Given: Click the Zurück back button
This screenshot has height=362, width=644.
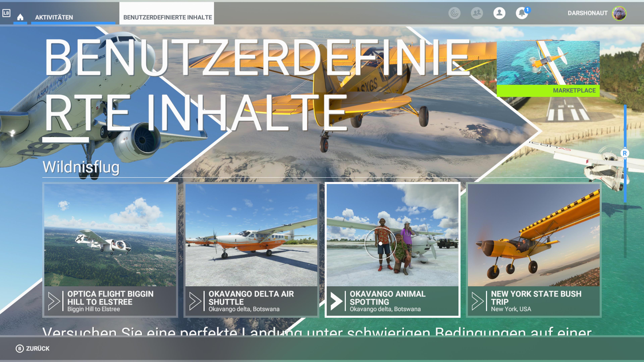Looking at the screenshot, I should (x=38, y=349).
